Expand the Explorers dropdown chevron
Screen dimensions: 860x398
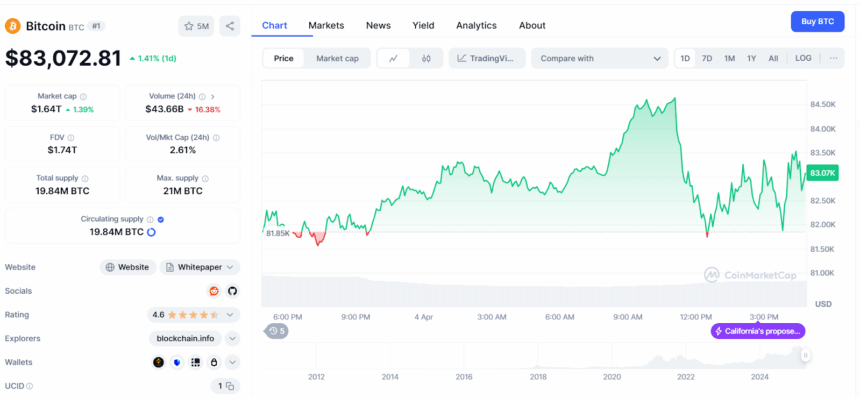click(x=233, y=338)
